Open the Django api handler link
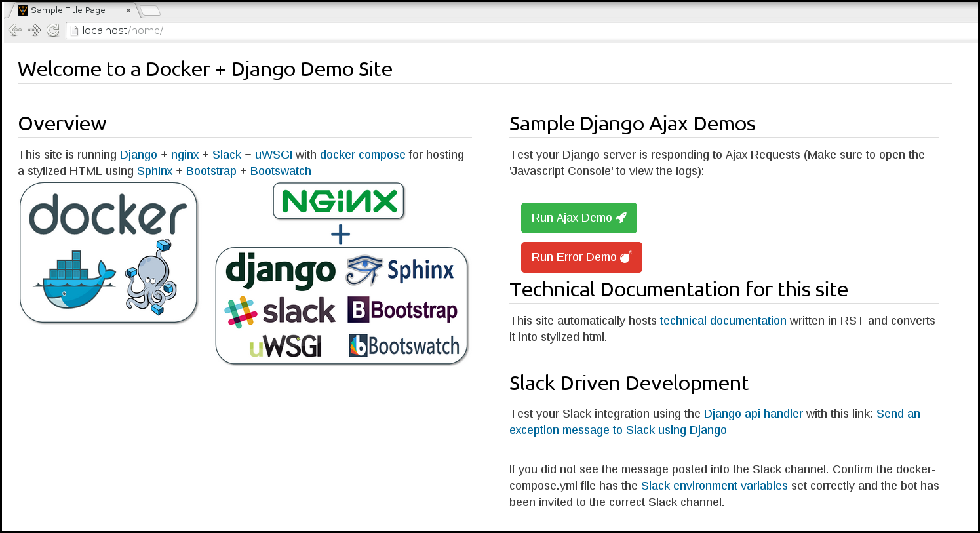The width and height of the screenshot is (980, 533). (x=753, y=414)
